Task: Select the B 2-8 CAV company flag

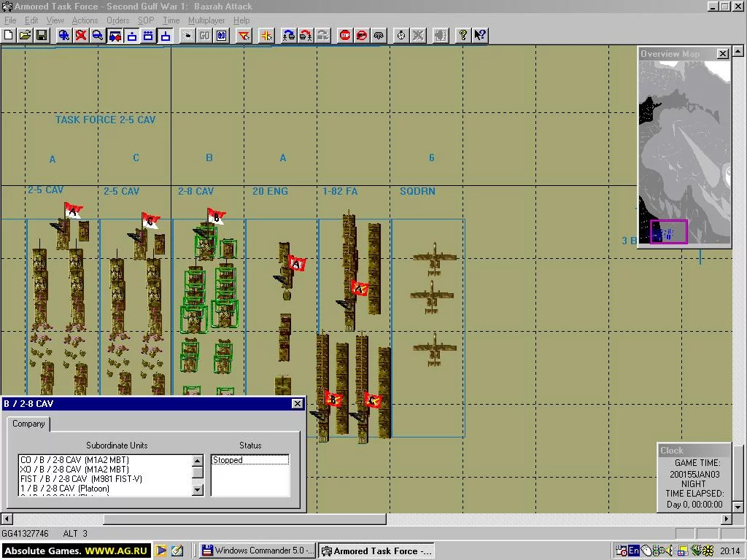Action: [x=216, y=217]
